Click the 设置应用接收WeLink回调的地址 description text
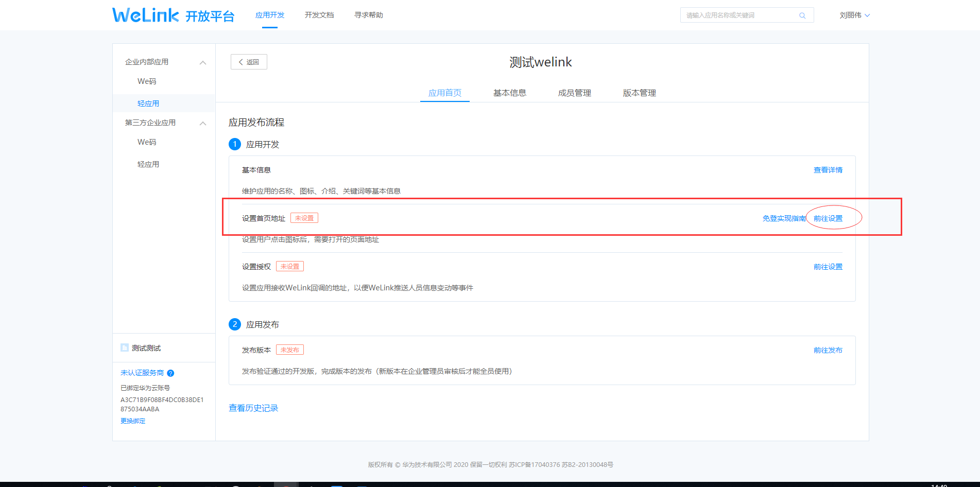980x487 pixels. click(x=357, y=288)
